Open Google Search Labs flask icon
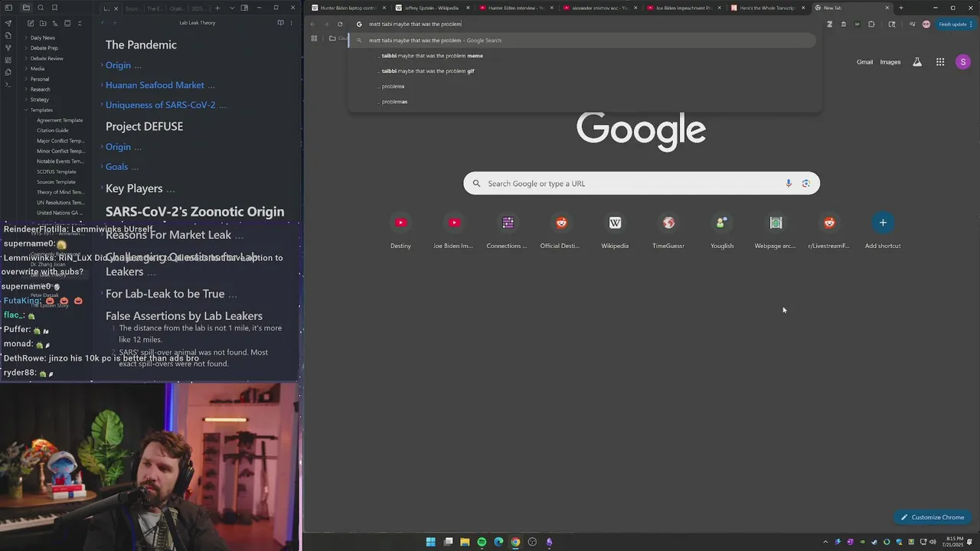The image size is (980, 551). 917,62
